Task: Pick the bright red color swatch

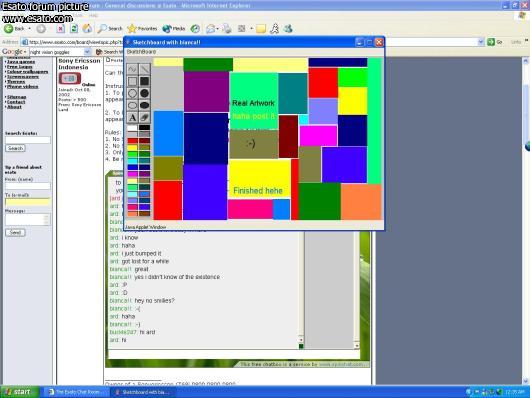Action: pyautogui.click(x=132, y=141)
